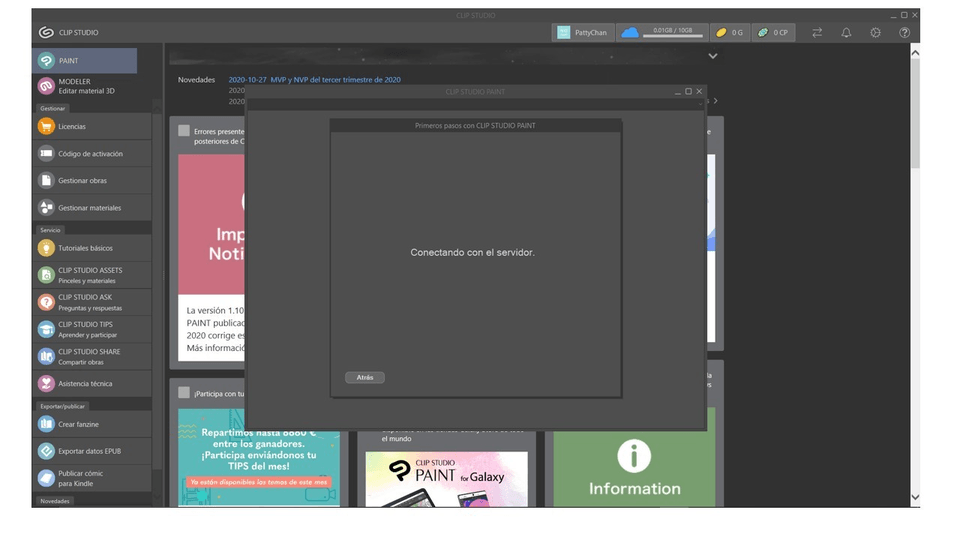This screenshot has height=540, width=960.
Task: Click the notifications bell icon
Action: coord(846,33)
